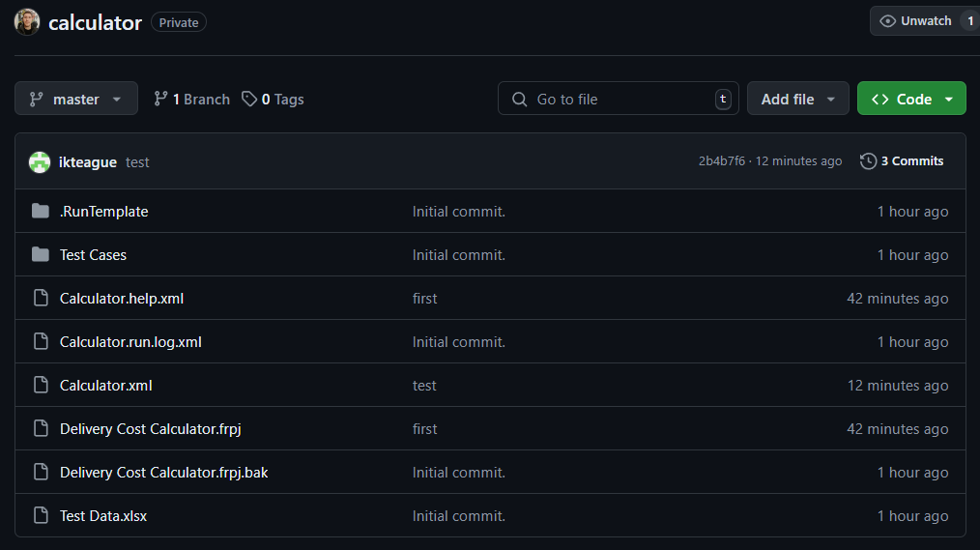Click '42 minutes ago' on Delivery Cost Calculator.frpj row

(x=898, y=429)
